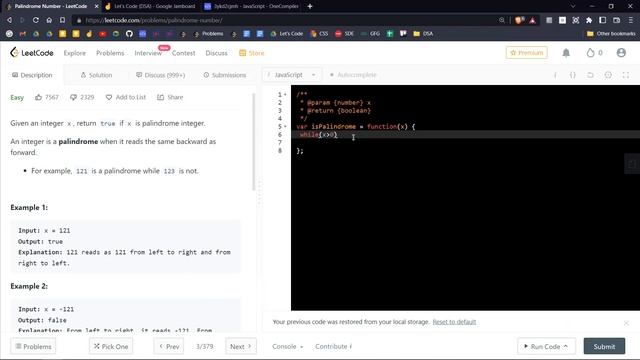Open the comments count 2329

[82, 97]
